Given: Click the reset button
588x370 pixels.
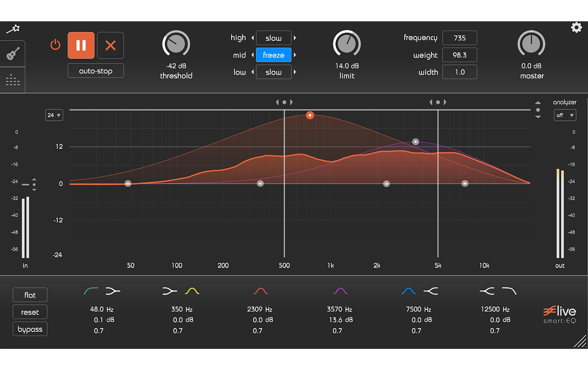Looking at the screenshot, I should [x=30, y=312].
